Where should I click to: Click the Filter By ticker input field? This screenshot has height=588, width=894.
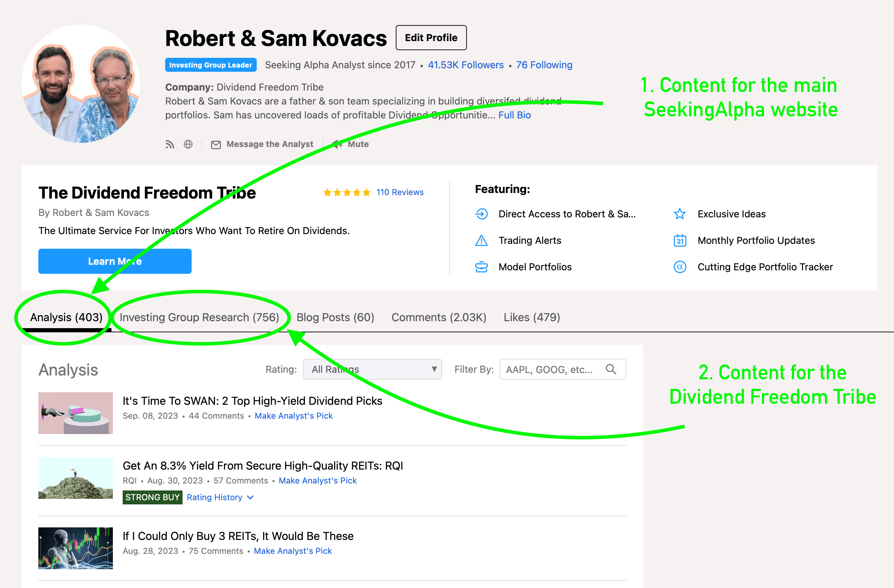pos(552,369)
